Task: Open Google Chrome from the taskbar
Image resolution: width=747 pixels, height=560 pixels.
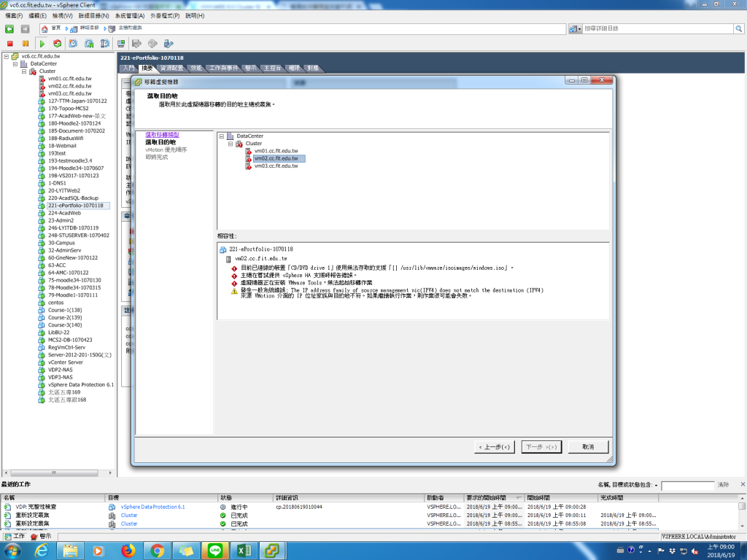Action: [158, 551]
